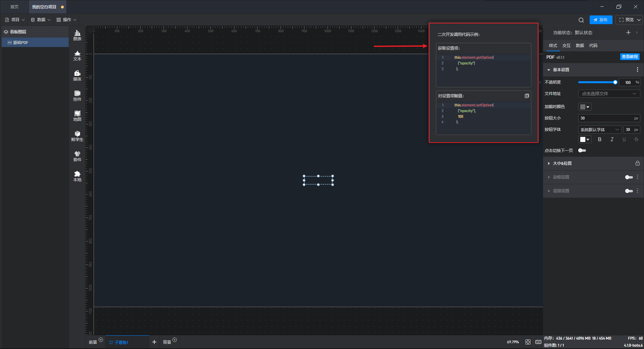Open the 查看教程 tutorial link
The height and width of the screenshot is (349, 644).
click(630, 57)
